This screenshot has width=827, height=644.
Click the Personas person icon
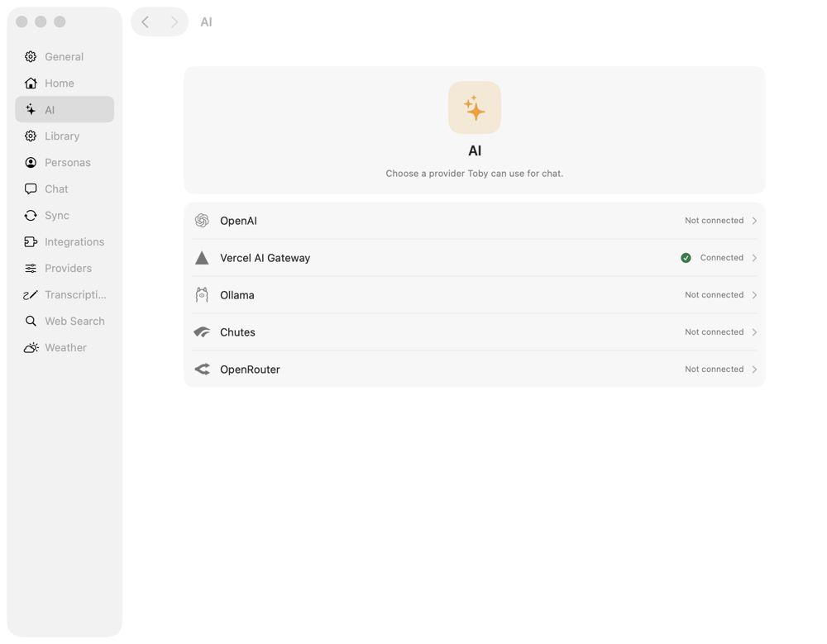coord(31,163)
